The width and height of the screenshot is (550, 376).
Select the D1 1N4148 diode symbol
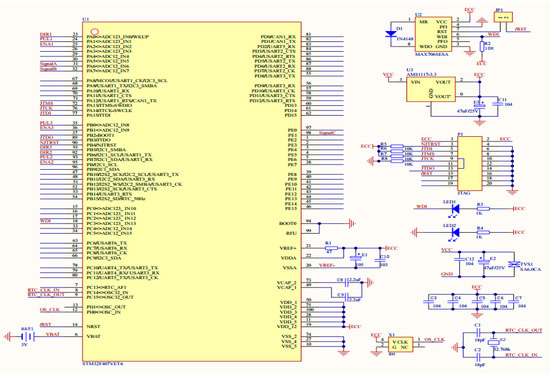pyautogui.click(x=391, y=34)
